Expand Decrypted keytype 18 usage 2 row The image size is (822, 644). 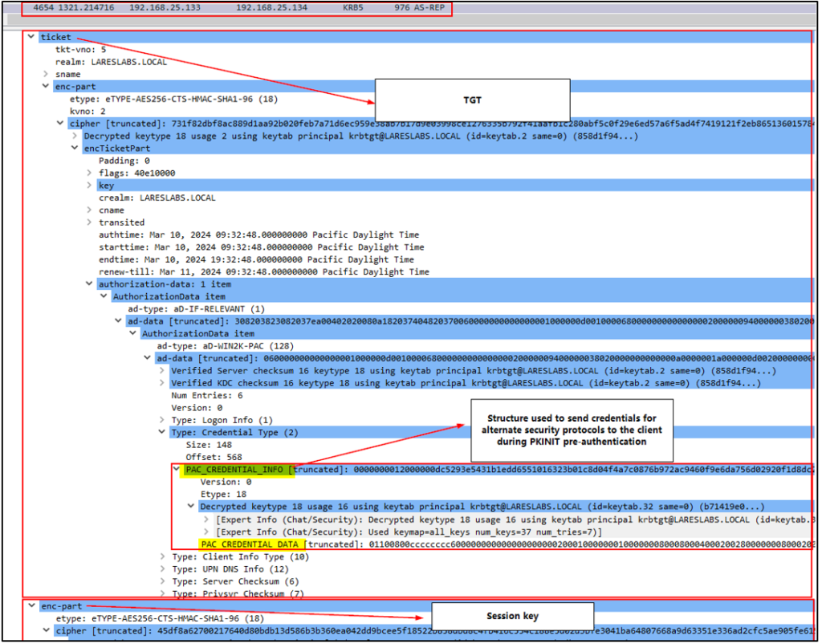pos(75,136)
